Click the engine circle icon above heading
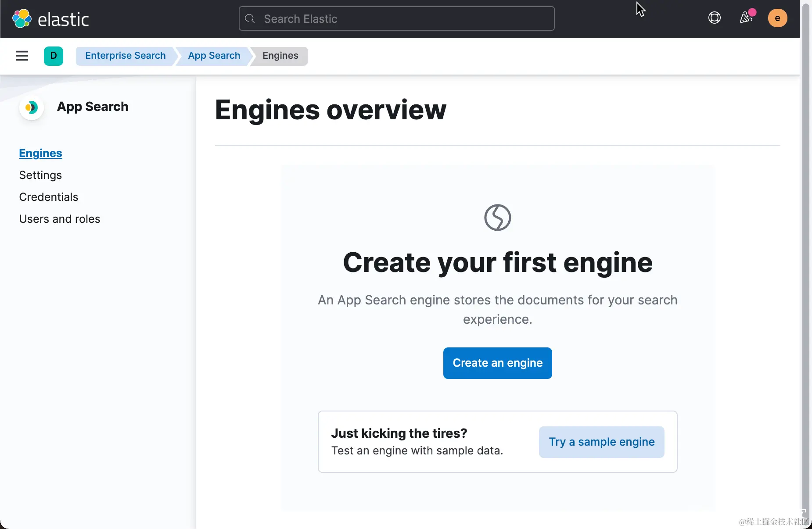 [498, 218]
